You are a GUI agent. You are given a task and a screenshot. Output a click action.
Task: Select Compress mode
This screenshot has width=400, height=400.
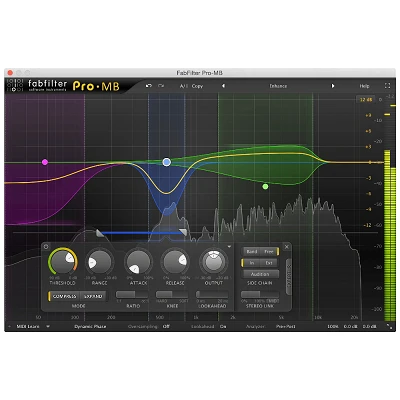point(64,296)
